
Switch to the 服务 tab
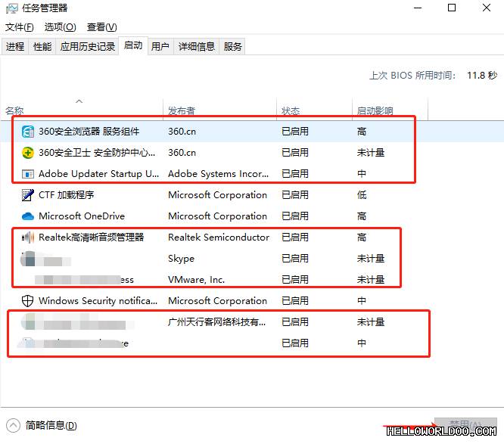(x=232, y=47)
